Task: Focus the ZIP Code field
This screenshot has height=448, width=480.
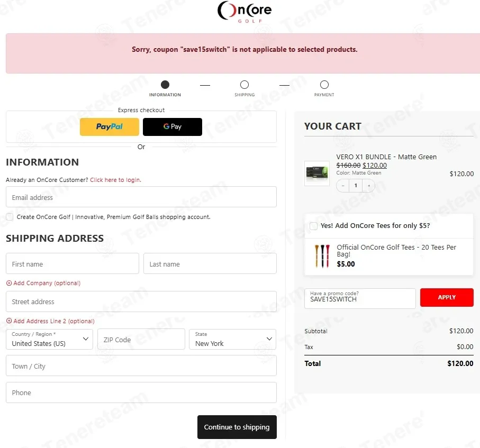Action: pos(141,339)
